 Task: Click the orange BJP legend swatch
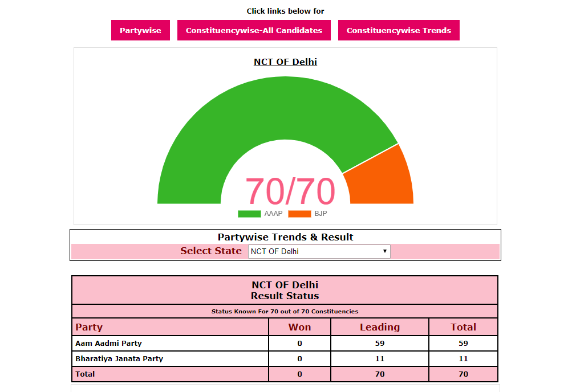299,214
